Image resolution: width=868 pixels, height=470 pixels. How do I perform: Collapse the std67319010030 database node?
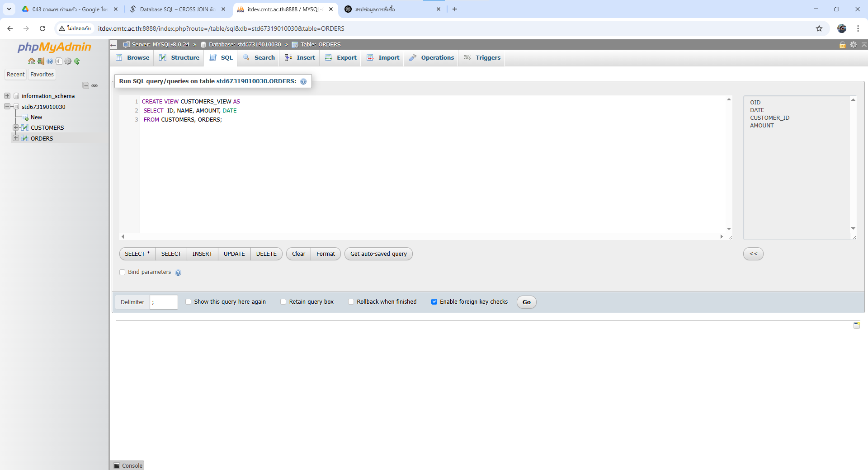tap(7, 107)
